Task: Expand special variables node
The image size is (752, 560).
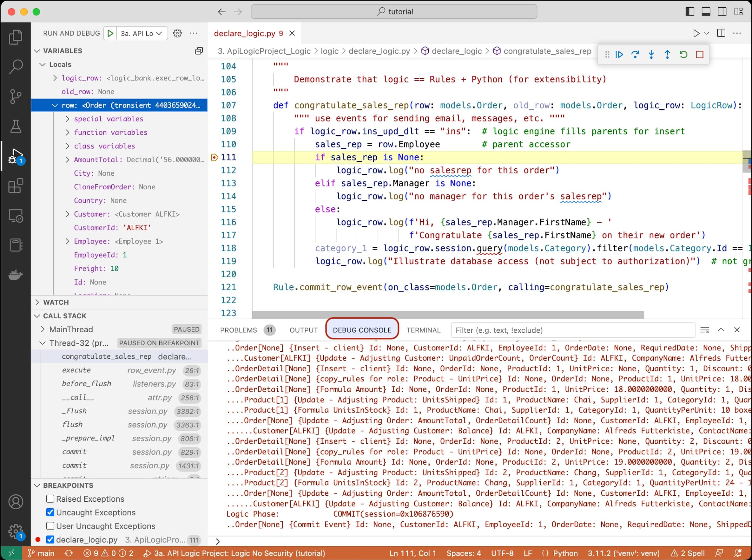Action: pos(67,119)
